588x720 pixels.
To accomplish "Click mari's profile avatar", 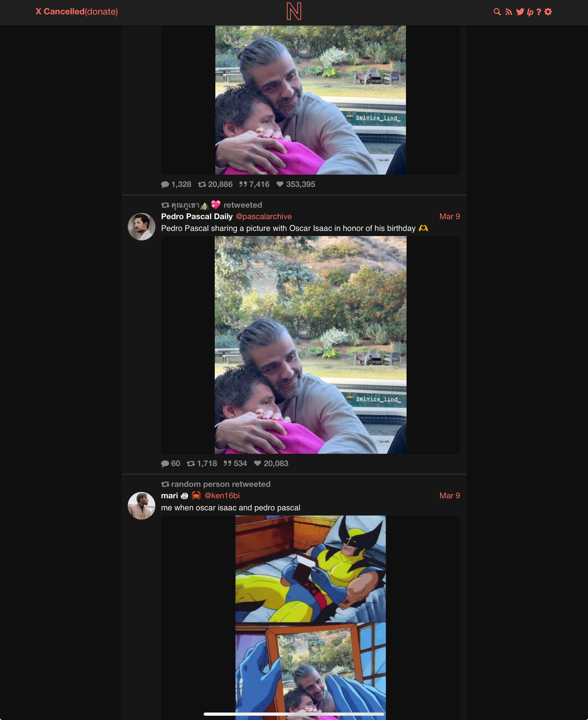I will pyautogui.click(x=142, y=506).
